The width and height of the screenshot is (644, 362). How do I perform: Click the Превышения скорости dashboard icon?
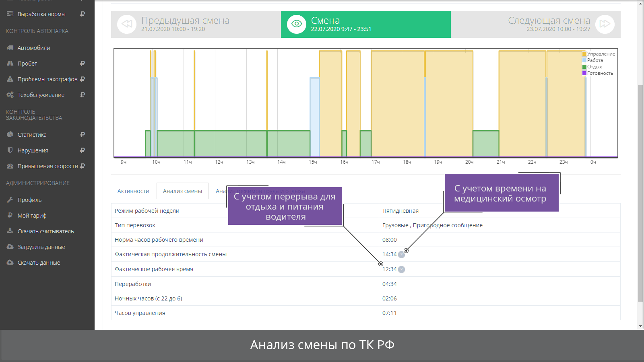coord(10,166)
